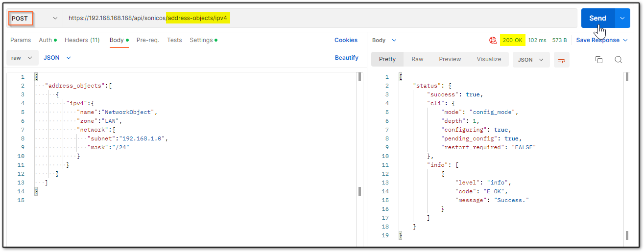644x252 pixels.
Task: Open the POST method dropdown
Action: tap(35, 18)
